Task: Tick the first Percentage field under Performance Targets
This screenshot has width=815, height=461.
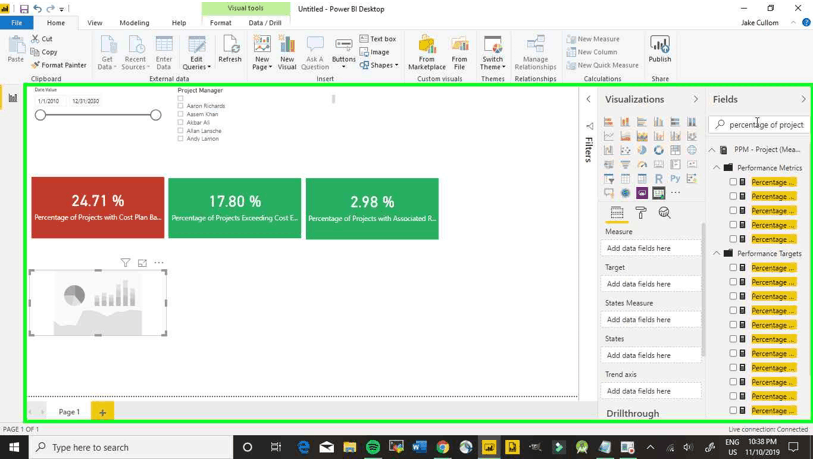Action: point(733,268)
